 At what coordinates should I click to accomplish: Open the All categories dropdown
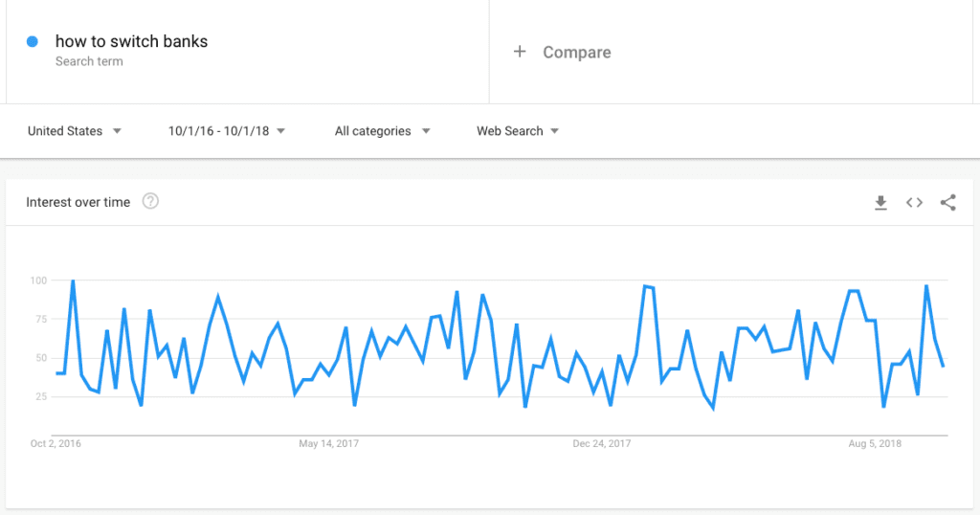pyautogui.click(x=383, y=131)
